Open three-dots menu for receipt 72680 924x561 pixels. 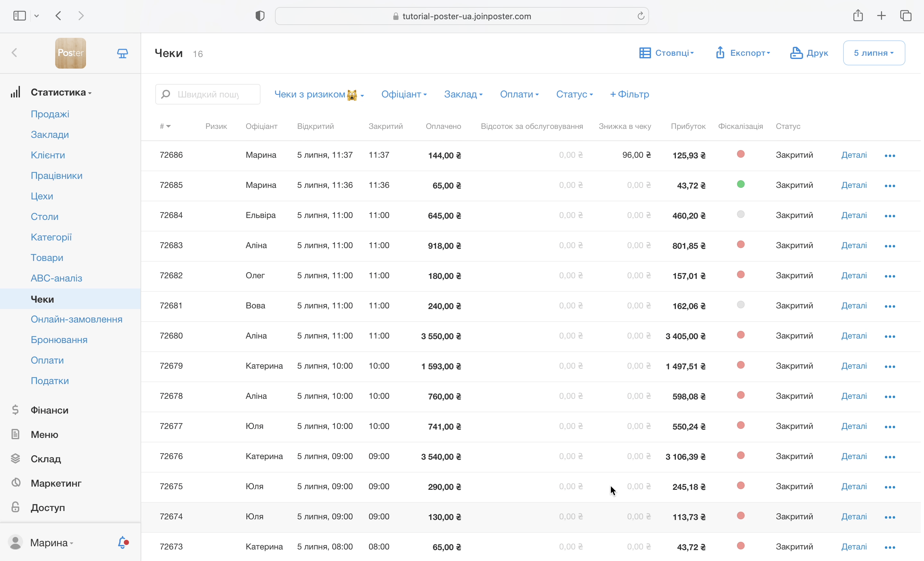(889, 336)
